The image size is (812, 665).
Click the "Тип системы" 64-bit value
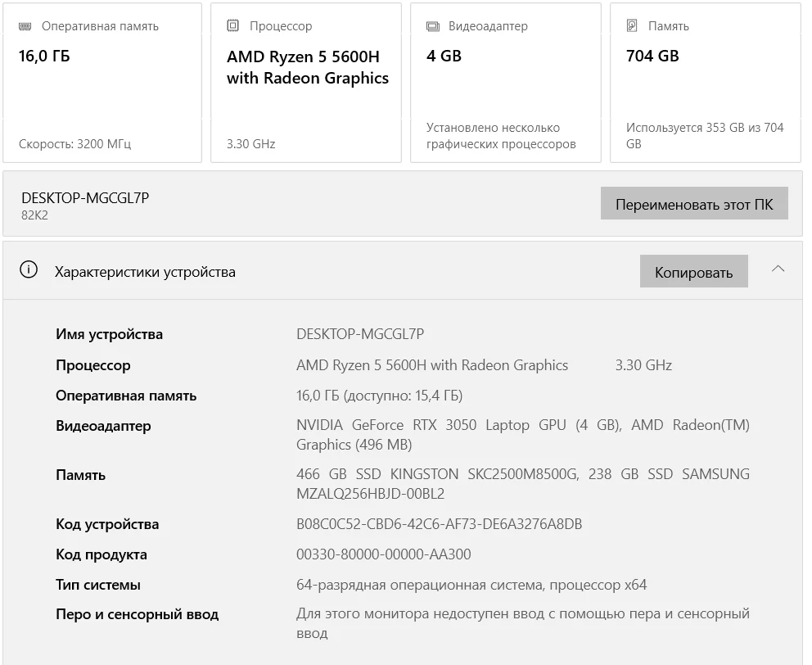tap(471, 585)
